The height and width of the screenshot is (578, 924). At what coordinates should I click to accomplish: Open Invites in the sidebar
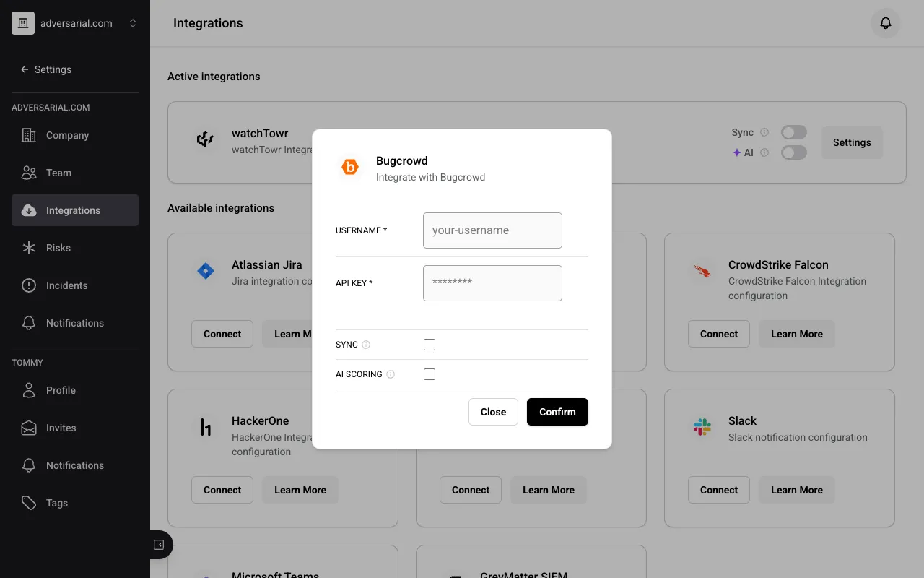(x=75, y=428)
